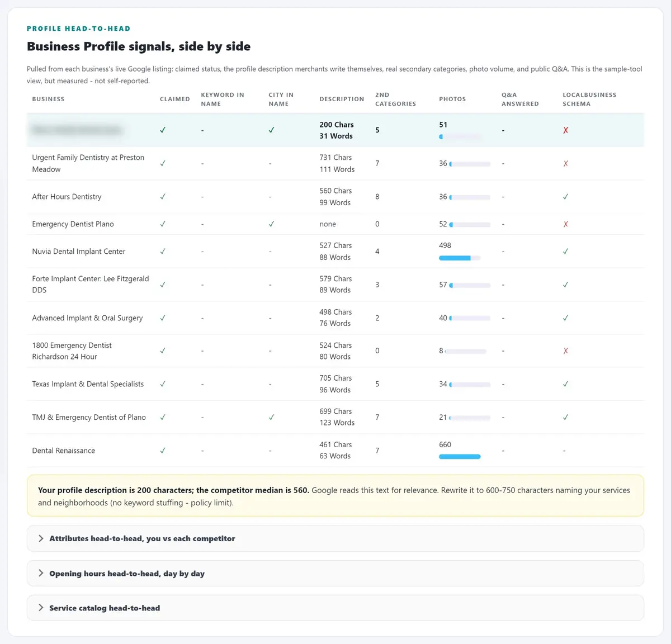Click claimed checkmark for Urgent Family Dentistry row
The image size is (671, 644).
[x=163, y=163]
